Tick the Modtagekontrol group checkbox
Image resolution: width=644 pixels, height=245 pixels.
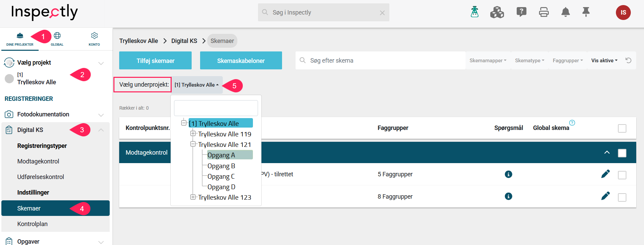coord(622,153)
